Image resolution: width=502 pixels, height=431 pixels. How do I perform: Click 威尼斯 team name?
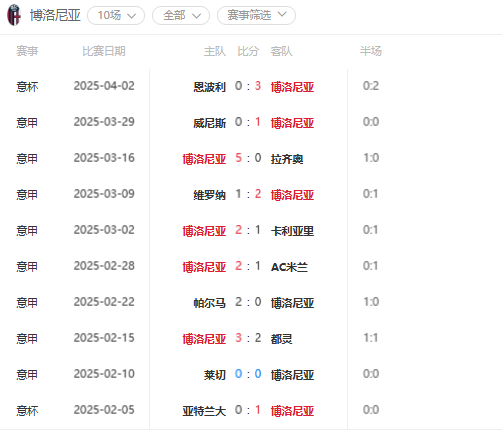coord(210,123)
